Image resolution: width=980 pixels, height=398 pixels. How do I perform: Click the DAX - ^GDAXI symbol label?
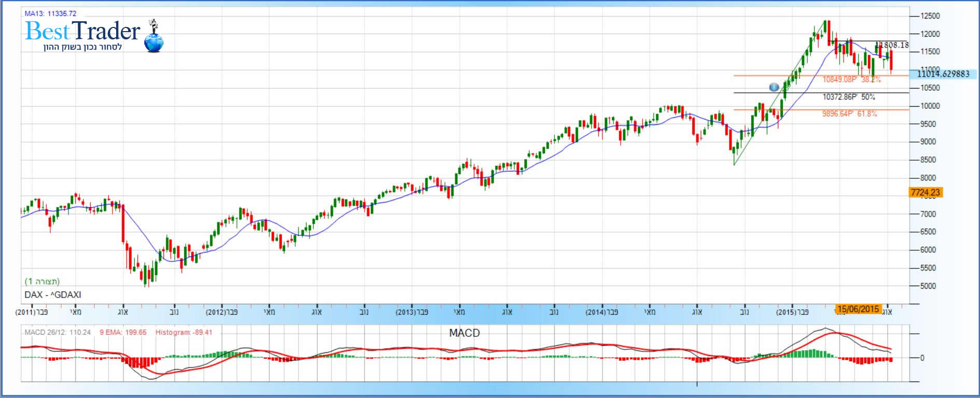(53, 294)
